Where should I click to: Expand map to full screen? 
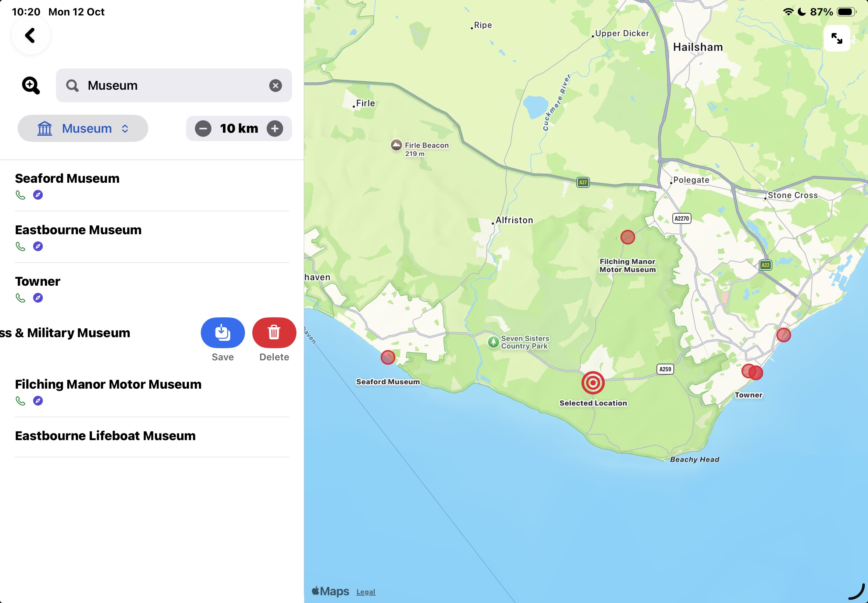point(837,39)
